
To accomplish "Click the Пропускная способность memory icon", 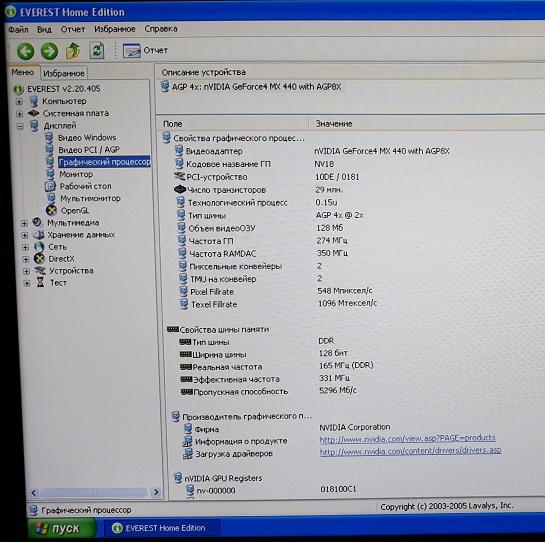I will [x=187, y=392].
